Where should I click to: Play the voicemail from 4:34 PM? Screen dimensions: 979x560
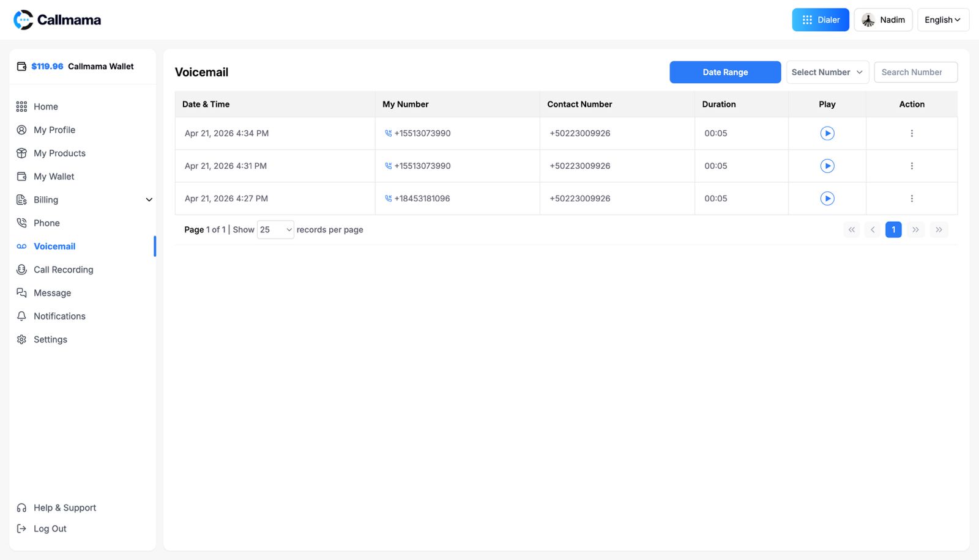point(827,133)
